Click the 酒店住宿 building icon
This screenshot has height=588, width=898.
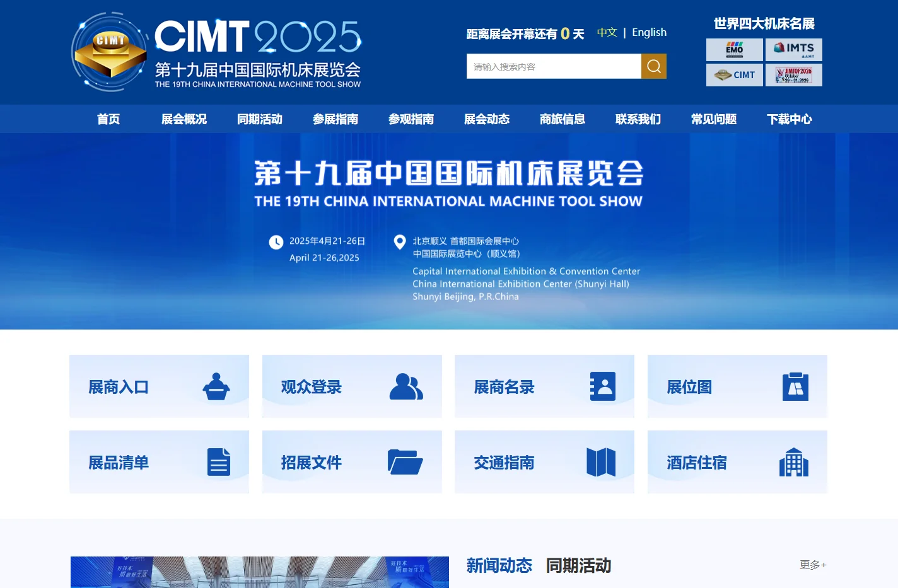click(x=794, y=462)
